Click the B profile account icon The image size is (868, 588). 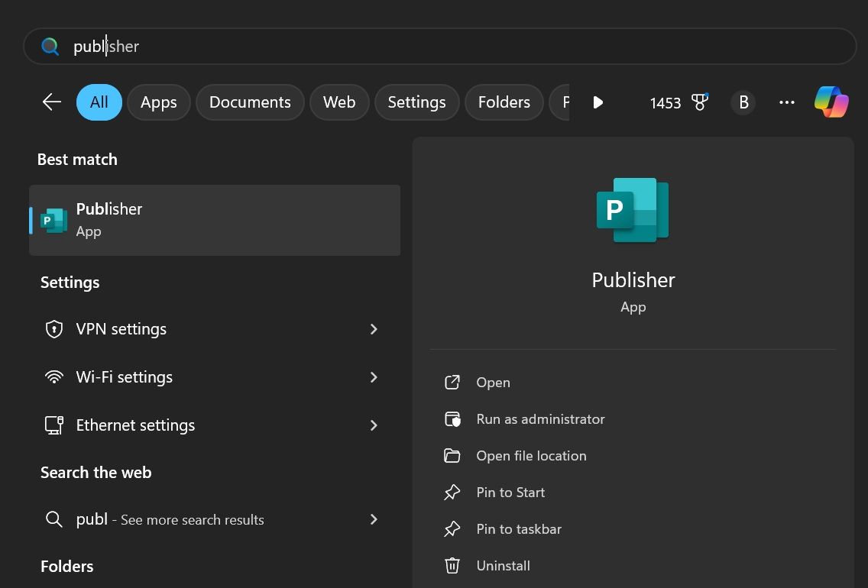point(743,102)
